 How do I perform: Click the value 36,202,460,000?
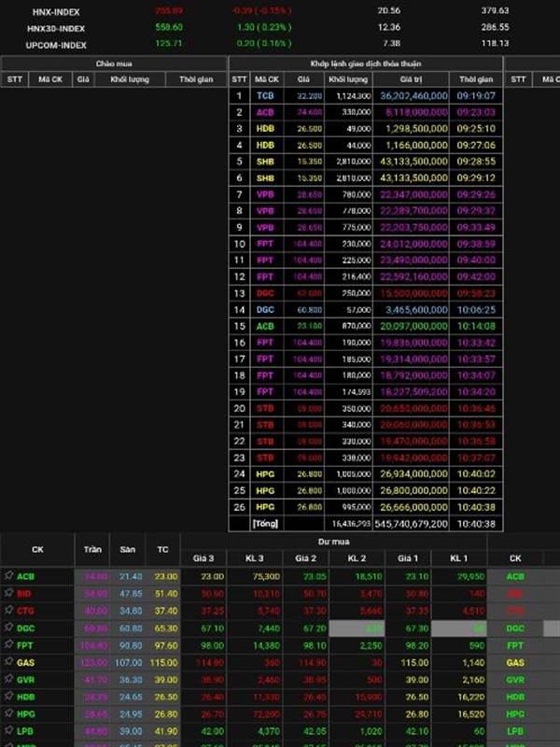[x=413, y=96]
